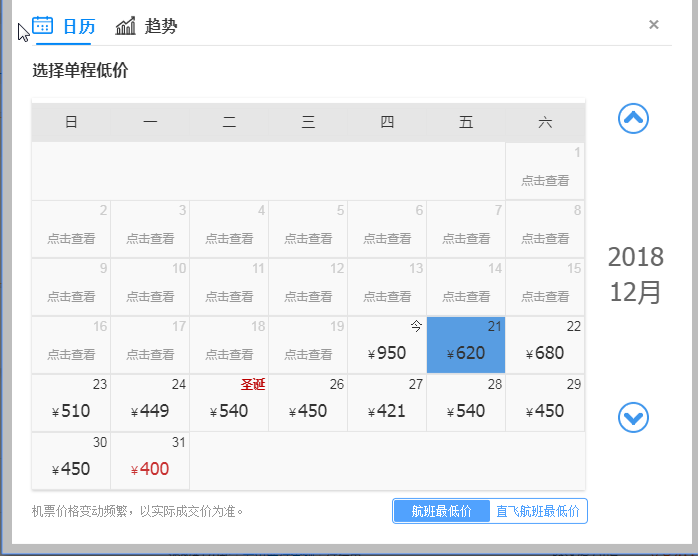Click the trend chart icon beside 趋势
Image resolution: width=698 pixels, height=556 pixels.
(126, 26)
